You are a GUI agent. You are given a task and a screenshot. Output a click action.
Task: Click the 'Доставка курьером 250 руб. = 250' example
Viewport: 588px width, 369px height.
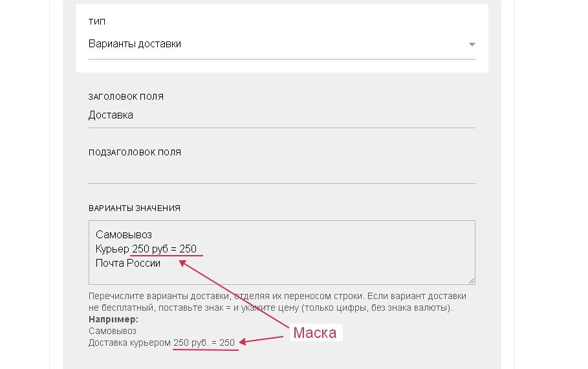(161, 342)
